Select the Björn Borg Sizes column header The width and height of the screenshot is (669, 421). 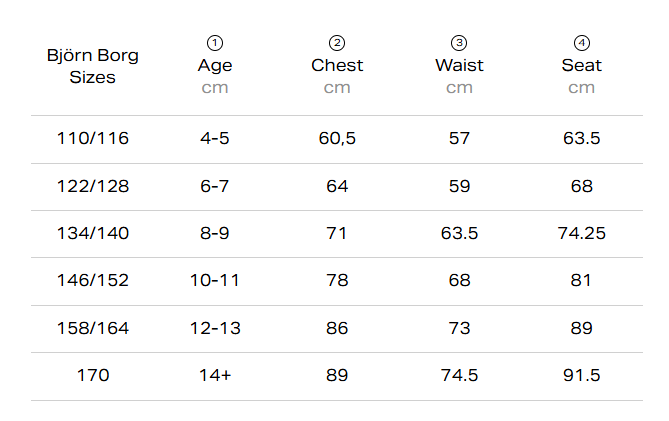click(93, 66)
